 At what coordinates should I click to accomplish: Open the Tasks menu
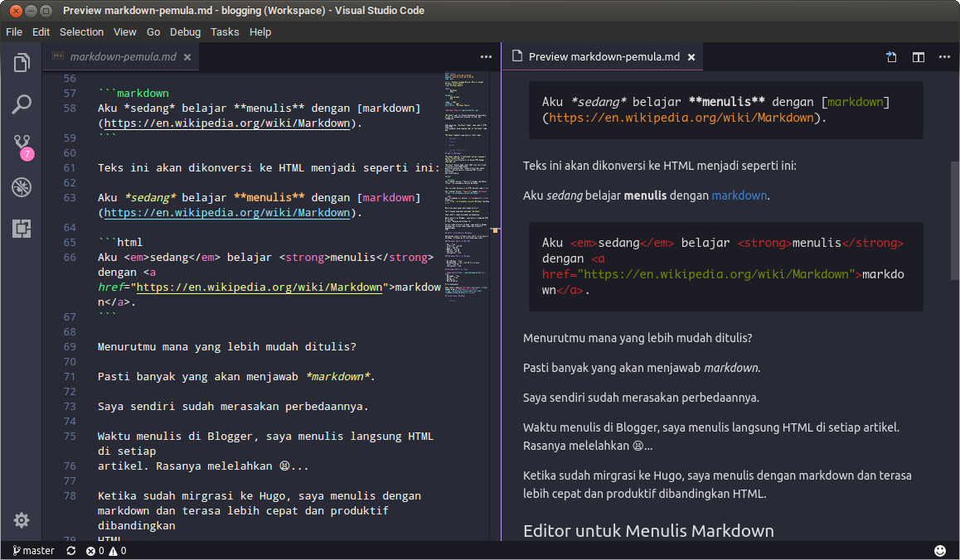point(225,31)
